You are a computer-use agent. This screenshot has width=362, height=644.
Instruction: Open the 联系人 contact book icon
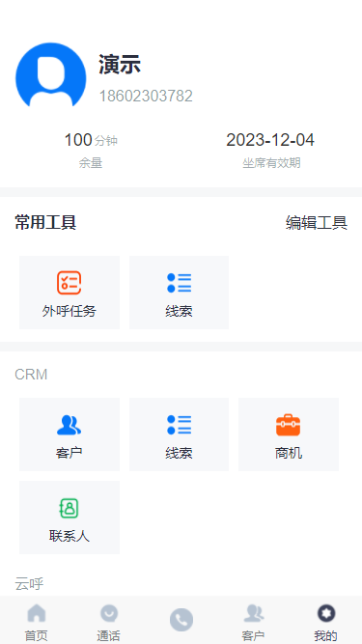[69, 508]
